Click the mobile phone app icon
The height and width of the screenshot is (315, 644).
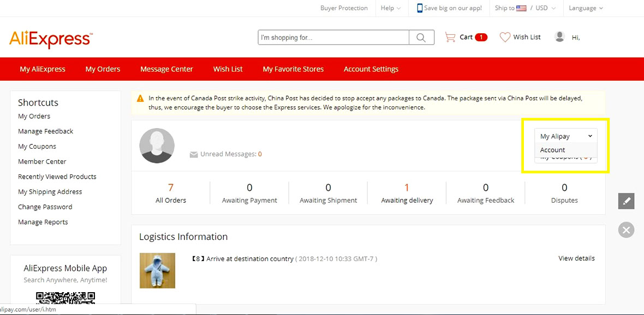(420, 8)
